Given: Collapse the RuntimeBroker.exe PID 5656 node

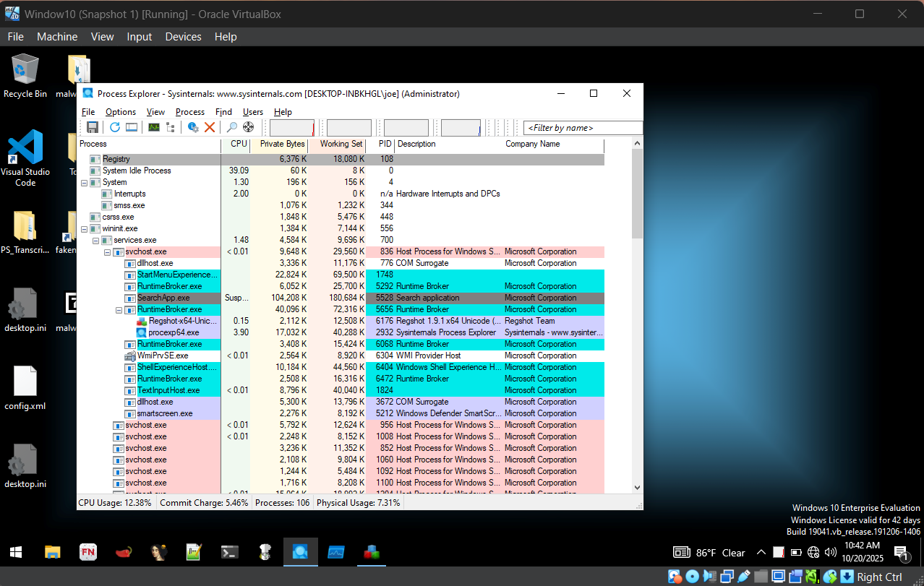Looking at the screenshot, I should coord(119,309).
